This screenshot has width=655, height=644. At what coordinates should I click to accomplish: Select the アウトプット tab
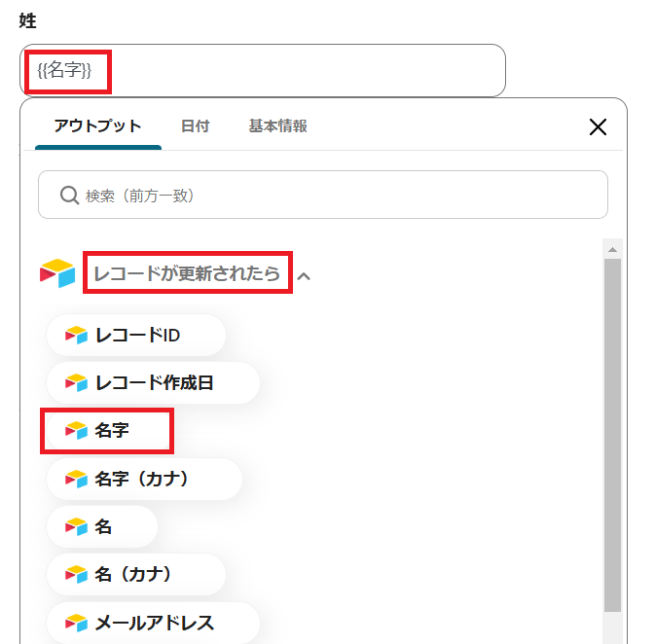[x=97, y=126]
